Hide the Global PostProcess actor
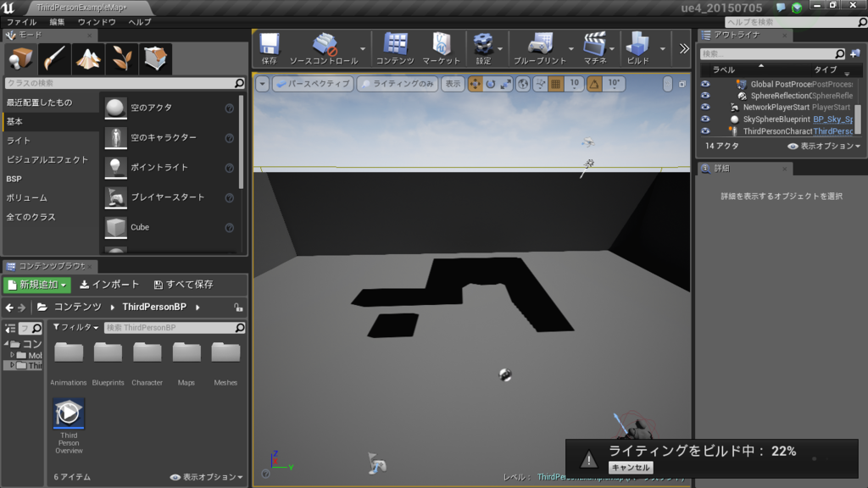This screenshot has width=868, height=488. tap(705, 84)
